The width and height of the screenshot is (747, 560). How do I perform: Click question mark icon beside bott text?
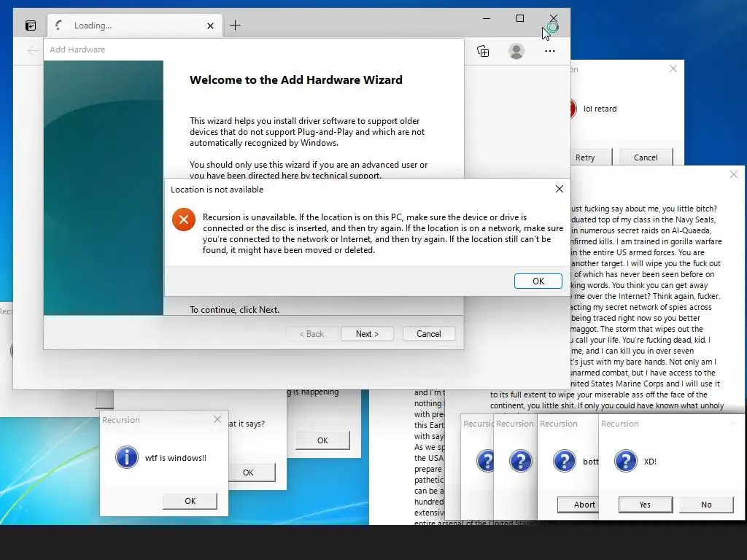[564, 461]
